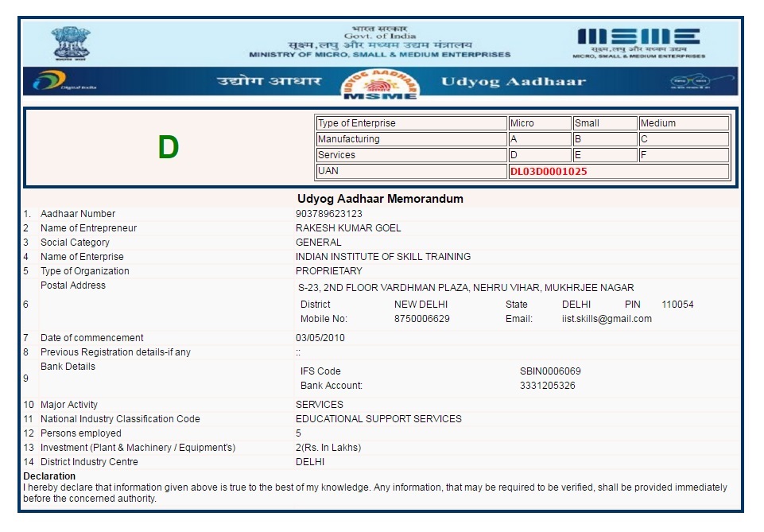Image resolution: width=764 pixels, height=532 pixels.
Task: Click the bank account number 3331205326
Action: [x=547, y=386]
